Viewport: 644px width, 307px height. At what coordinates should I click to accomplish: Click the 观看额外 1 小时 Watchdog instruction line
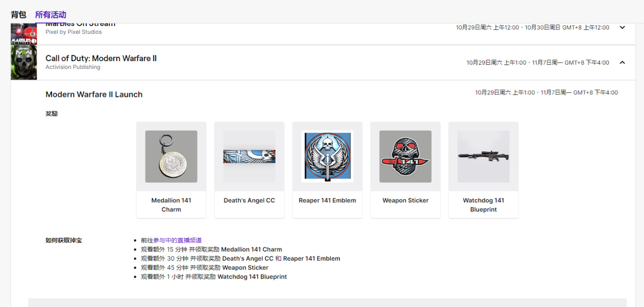click(214, 277)
